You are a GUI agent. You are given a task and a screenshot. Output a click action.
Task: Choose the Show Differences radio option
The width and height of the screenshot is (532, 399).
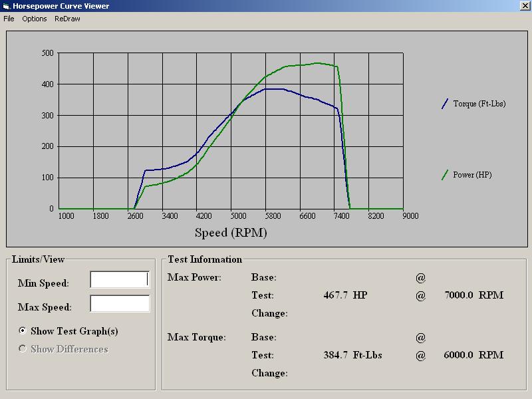23,349
